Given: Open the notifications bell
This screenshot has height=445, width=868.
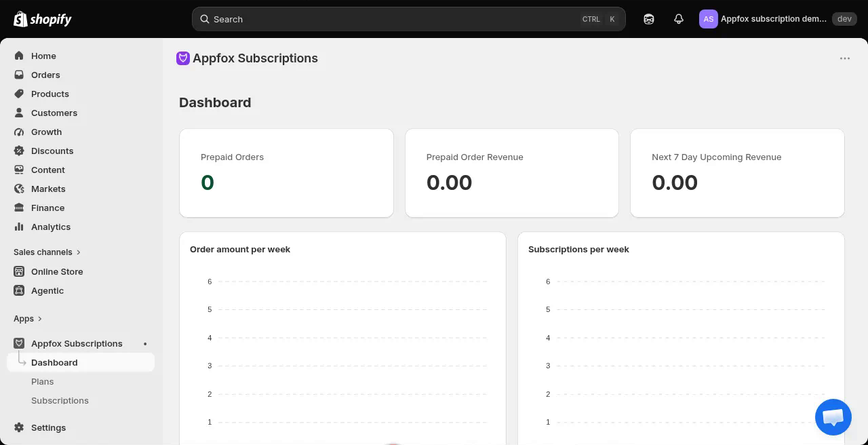Looking at the screenshot, I should point(679,19).
